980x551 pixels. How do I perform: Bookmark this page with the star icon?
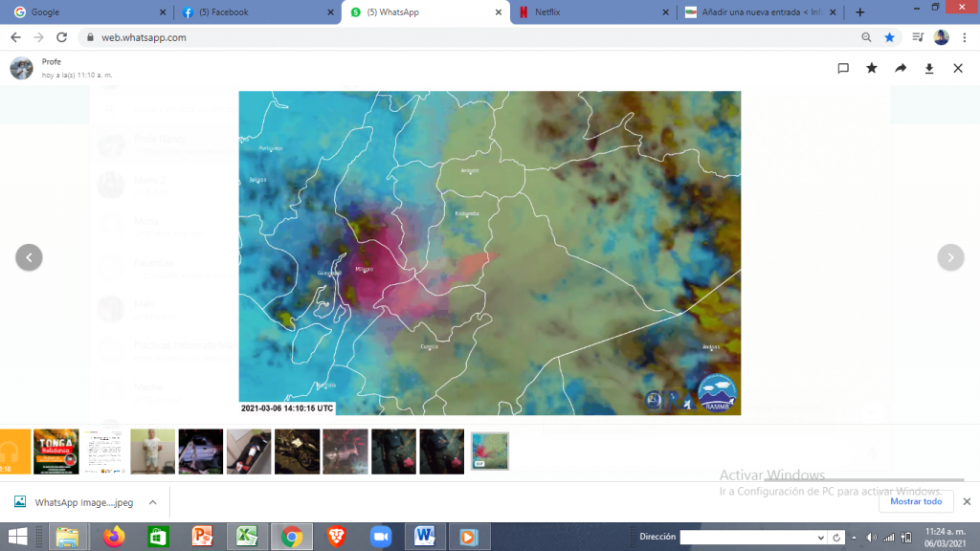point(889,37)
